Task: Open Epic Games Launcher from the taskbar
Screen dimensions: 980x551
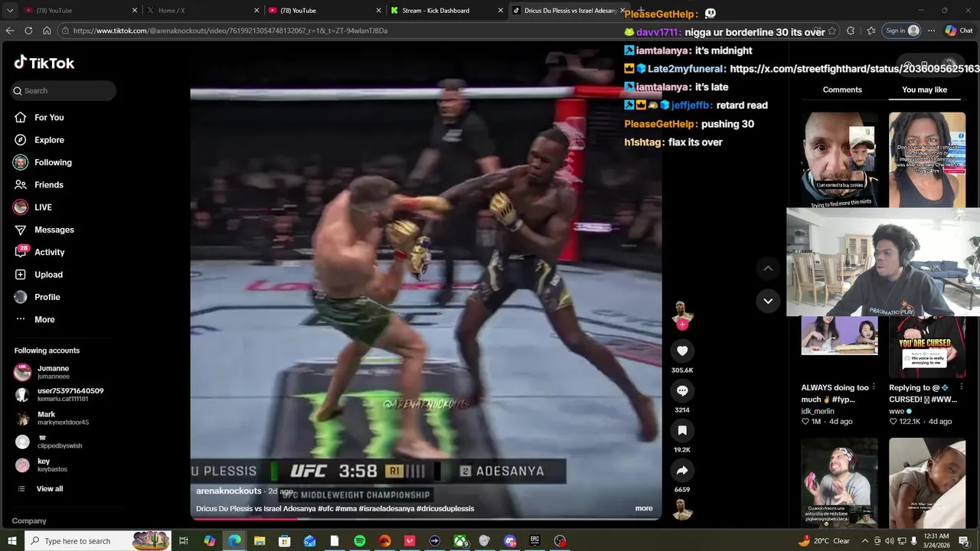Action: (x=534, y=541)
